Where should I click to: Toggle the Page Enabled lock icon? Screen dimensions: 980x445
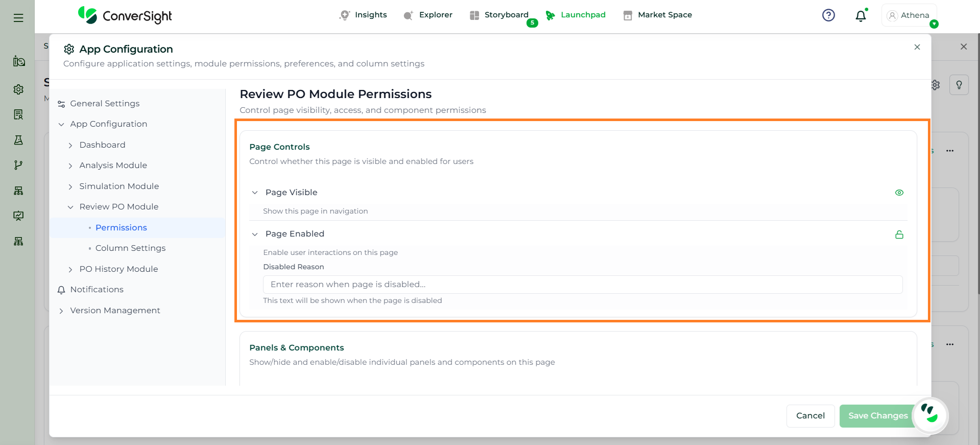(899, 235)
